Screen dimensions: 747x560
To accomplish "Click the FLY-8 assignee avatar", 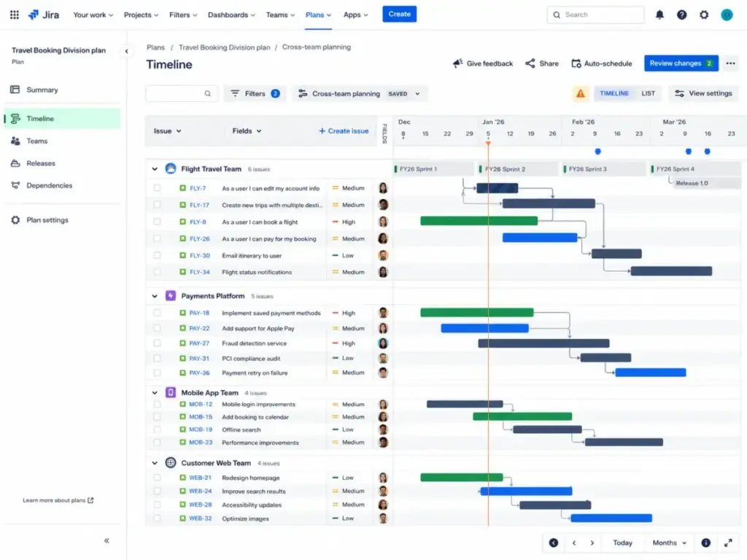I will (383, 222).
